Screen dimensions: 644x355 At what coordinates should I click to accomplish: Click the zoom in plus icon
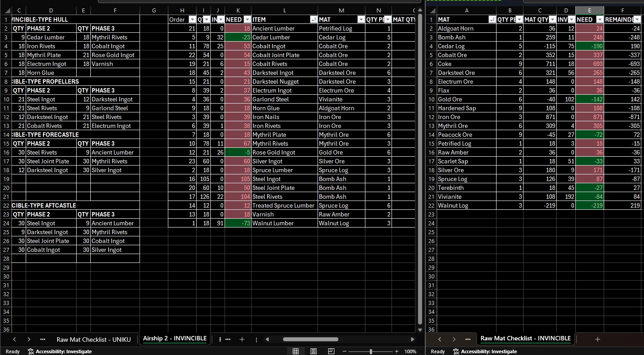(x=397, y=351)
